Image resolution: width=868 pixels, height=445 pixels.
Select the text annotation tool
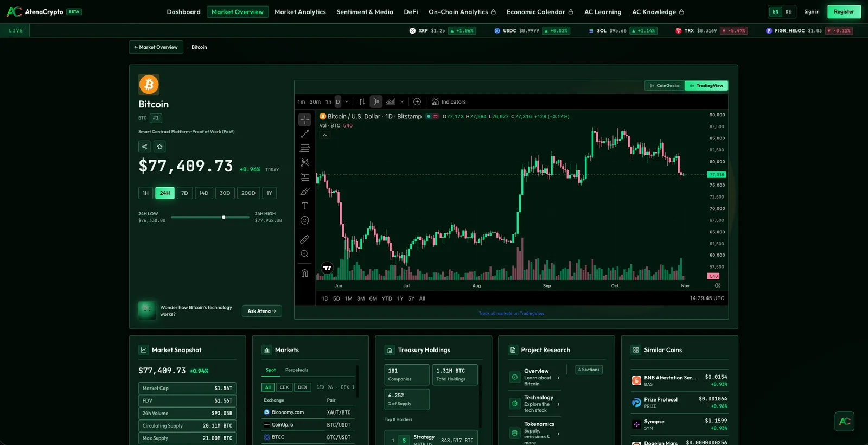pos(305,206)
